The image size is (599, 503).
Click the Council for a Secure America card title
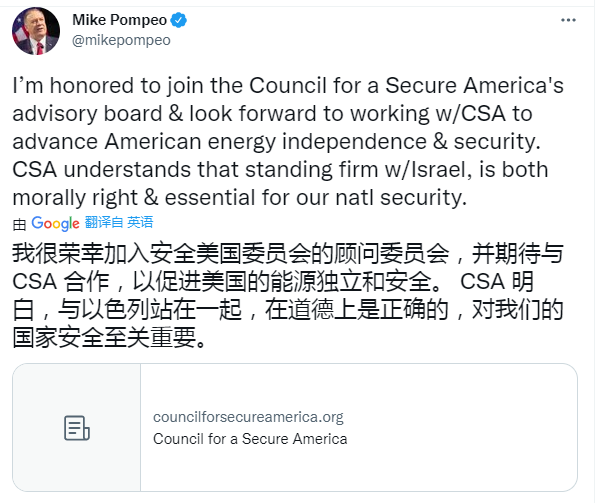pos(250,439)
